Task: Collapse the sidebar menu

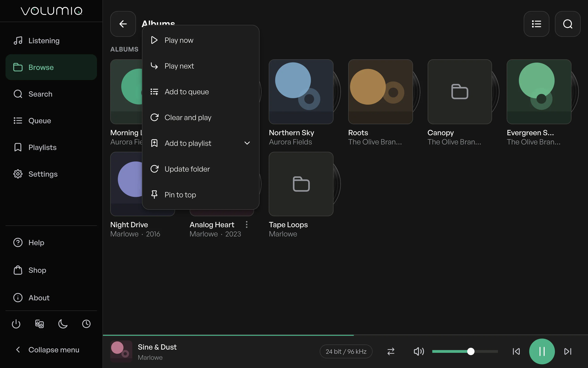Action: point(51,350)
